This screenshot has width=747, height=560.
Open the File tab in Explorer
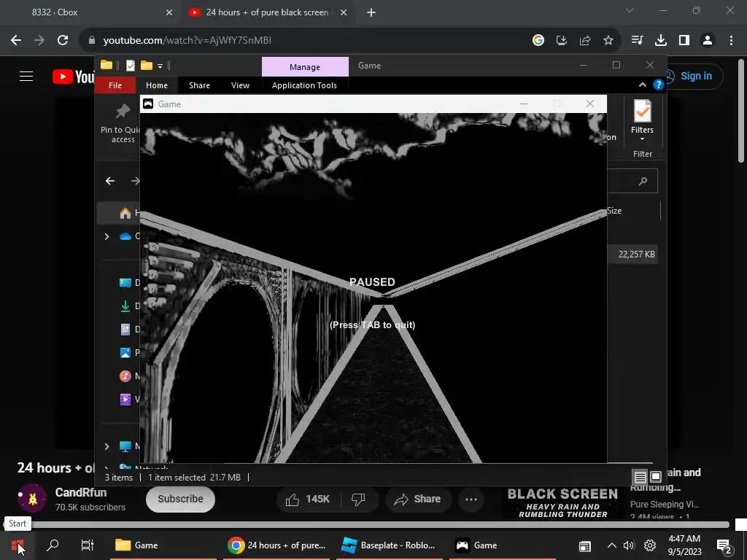pos(115,85)
